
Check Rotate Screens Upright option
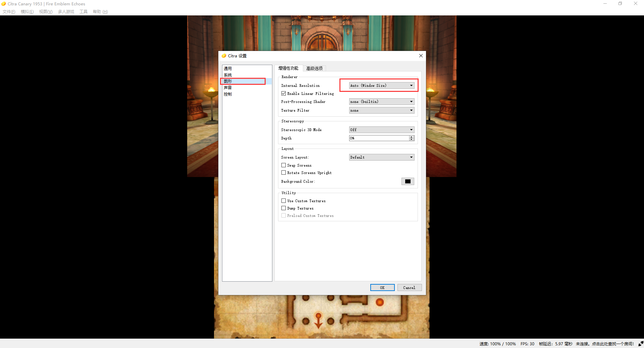point(284,173)
